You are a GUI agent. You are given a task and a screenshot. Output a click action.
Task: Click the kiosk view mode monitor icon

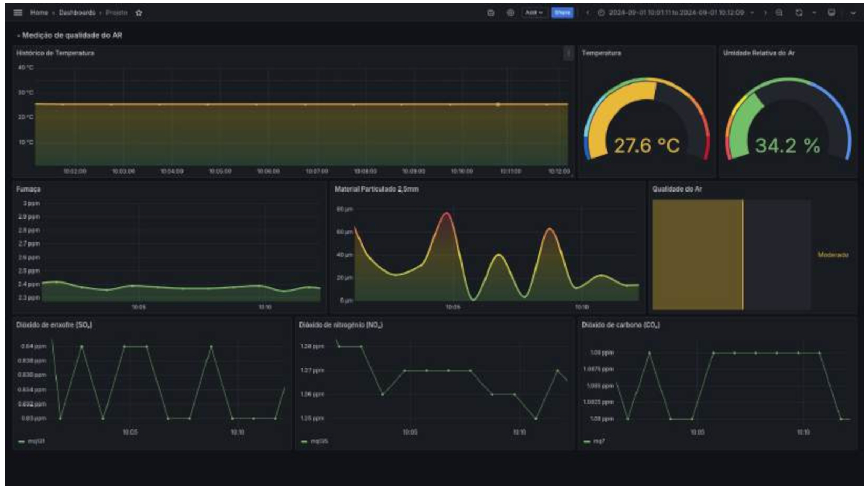(831, 13)
